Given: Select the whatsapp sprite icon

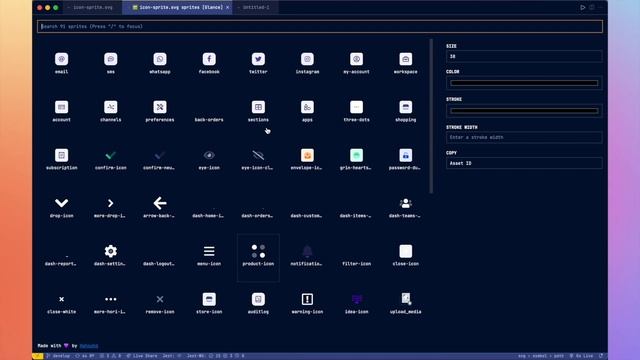Looking at the screenshot, I should [160, 59].
